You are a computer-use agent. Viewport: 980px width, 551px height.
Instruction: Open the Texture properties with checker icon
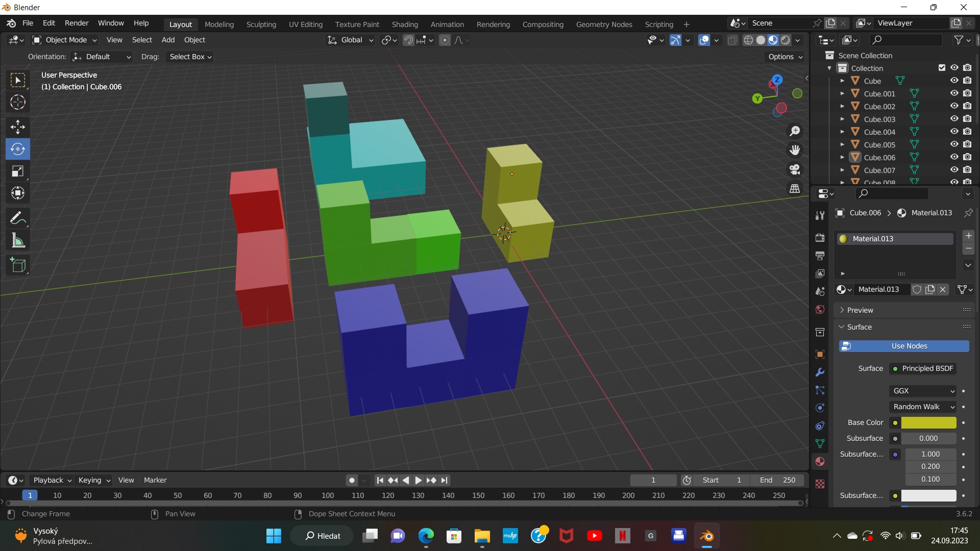click(820, 483)
